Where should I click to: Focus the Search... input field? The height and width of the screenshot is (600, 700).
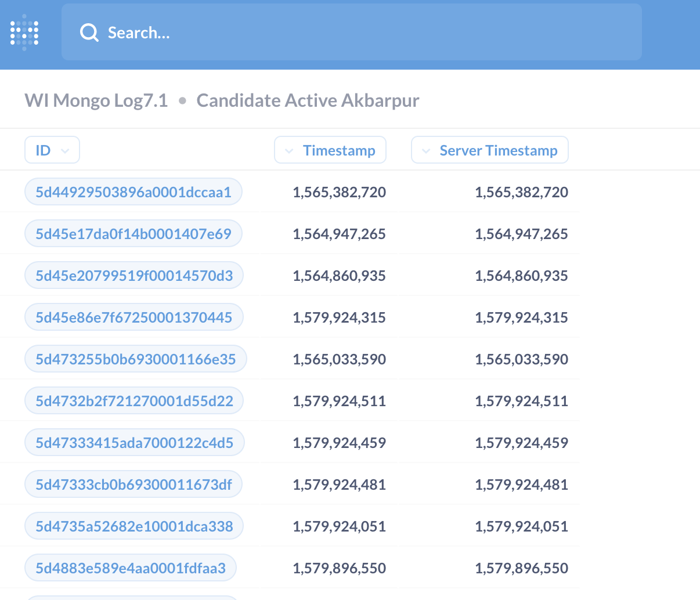click(352, 32)
